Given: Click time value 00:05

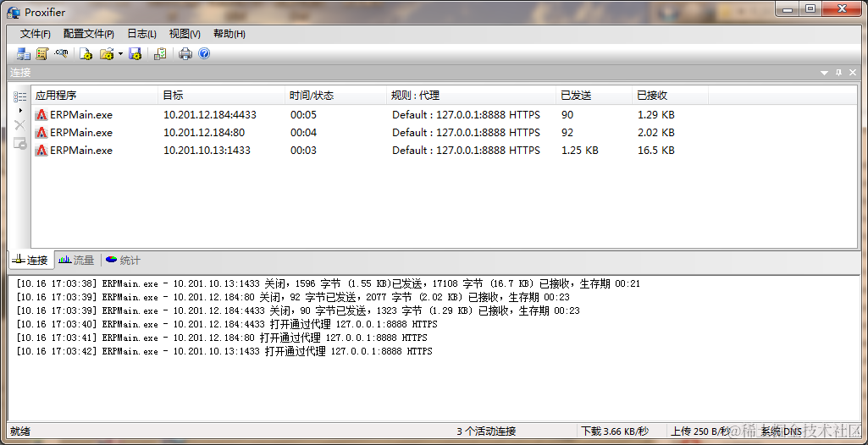Looking at the screenshot, I should point(303,115).
